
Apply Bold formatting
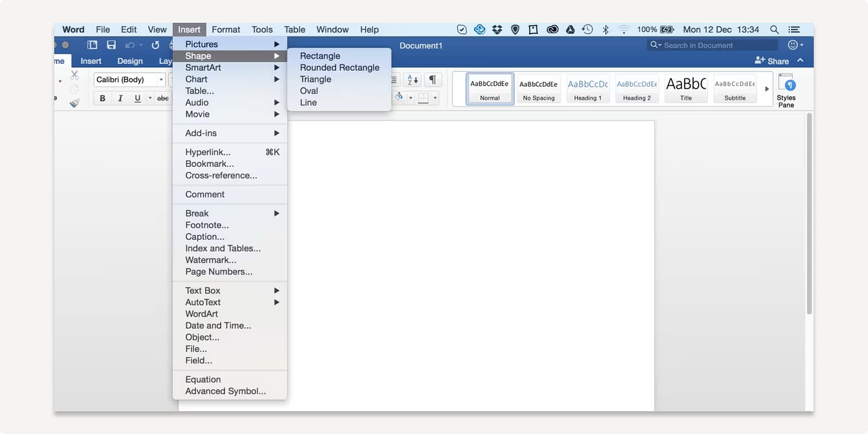click(102, 98)
